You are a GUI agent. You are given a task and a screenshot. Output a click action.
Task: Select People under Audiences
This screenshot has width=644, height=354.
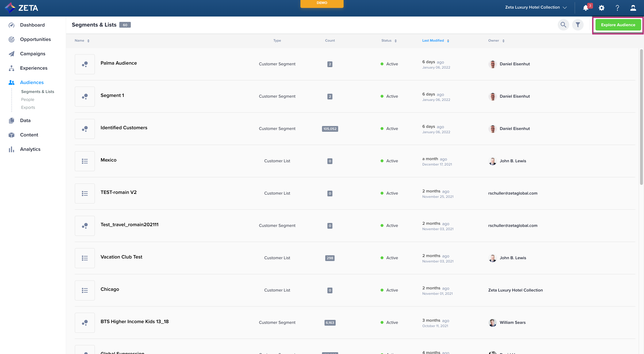click(x=27, y=99)
